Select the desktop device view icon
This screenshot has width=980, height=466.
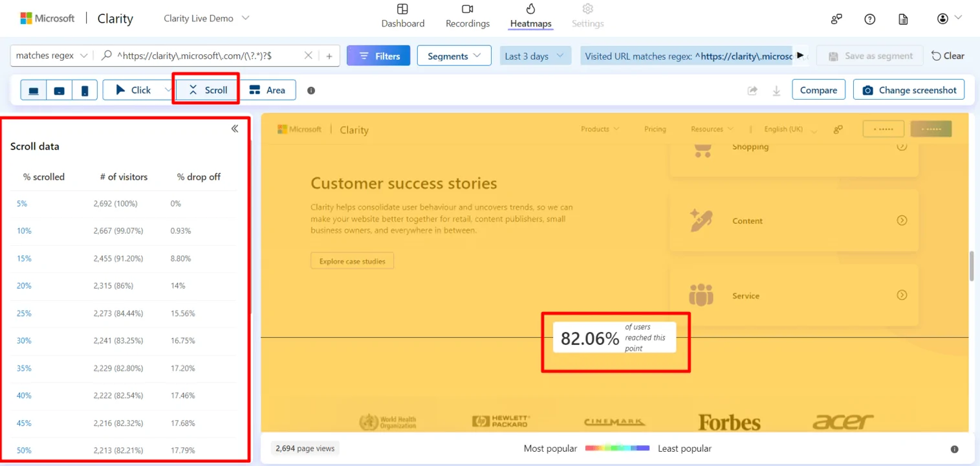34,91
